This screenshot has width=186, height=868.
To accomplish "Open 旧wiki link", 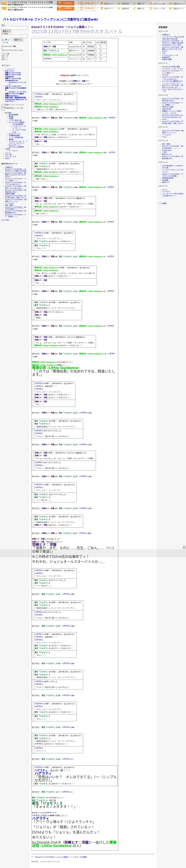I will [7, 158].
